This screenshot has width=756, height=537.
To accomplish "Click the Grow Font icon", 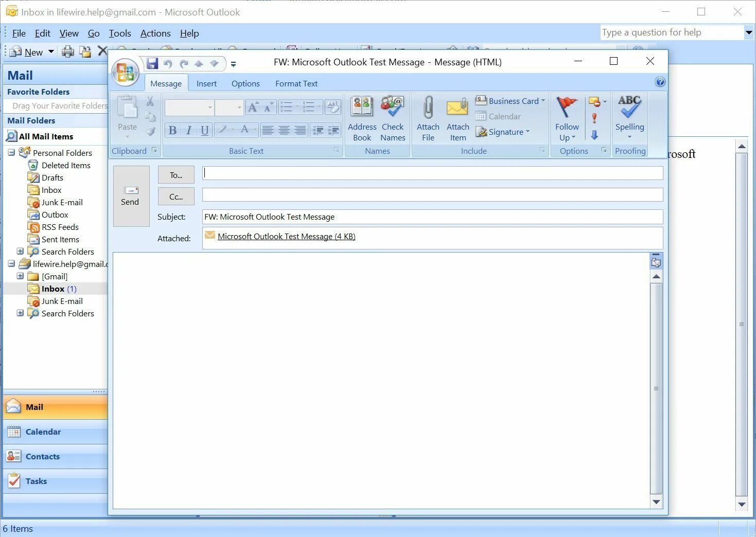I will (253, 108).
